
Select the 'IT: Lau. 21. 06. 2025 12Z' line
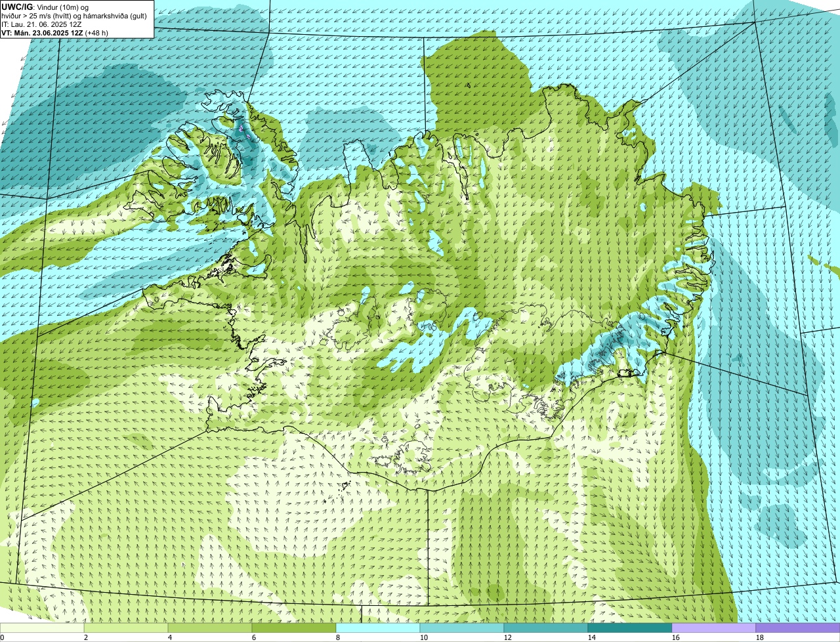click(x=42, y=24)
